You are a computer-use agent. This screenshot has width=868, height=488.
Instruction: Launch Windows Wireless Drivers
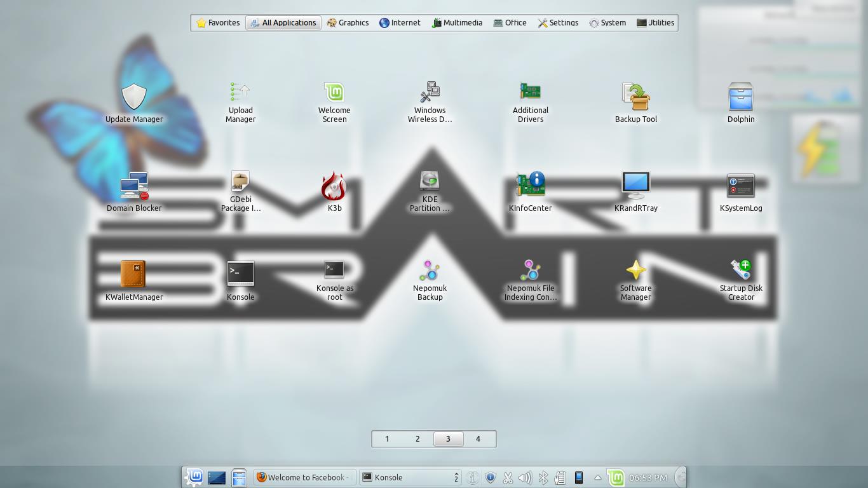pos(430,102)
